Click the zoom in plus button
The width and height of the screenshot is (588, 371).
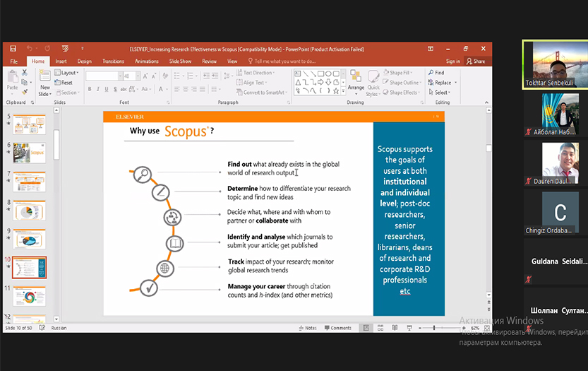click(464, 328)
